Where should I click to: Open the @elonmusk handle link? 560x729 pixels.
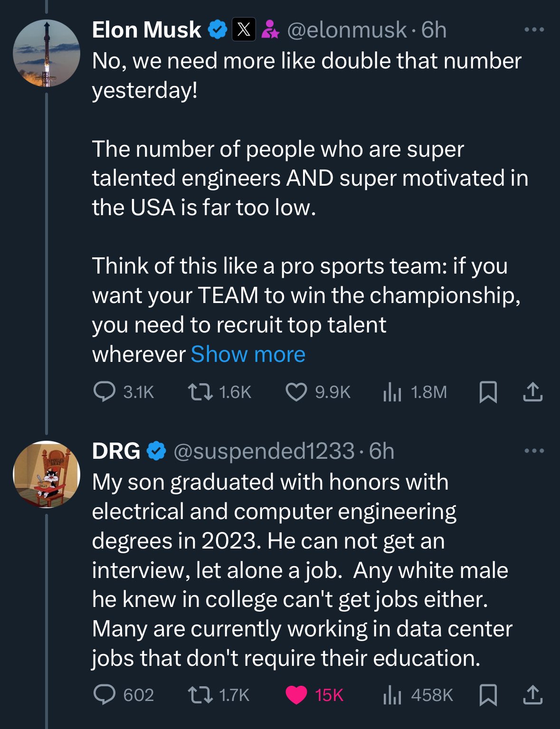347,30
